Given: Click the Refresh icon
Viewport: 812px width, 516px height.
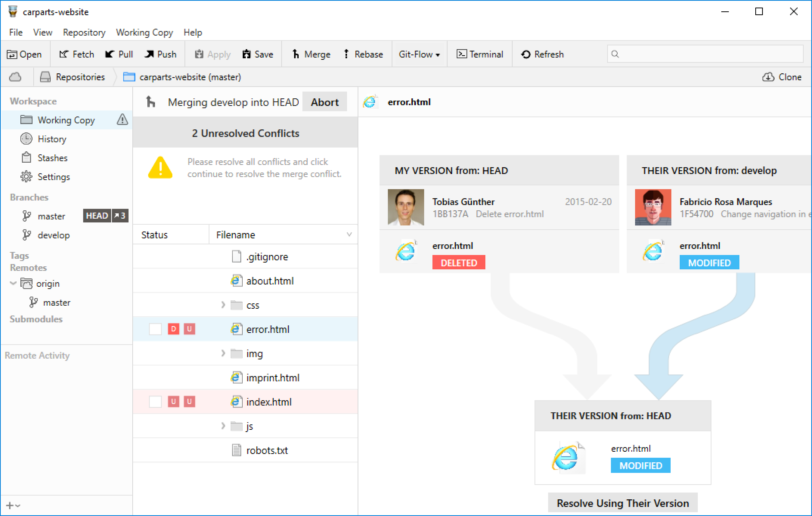Looking at the screenshot, I should 525,54.
